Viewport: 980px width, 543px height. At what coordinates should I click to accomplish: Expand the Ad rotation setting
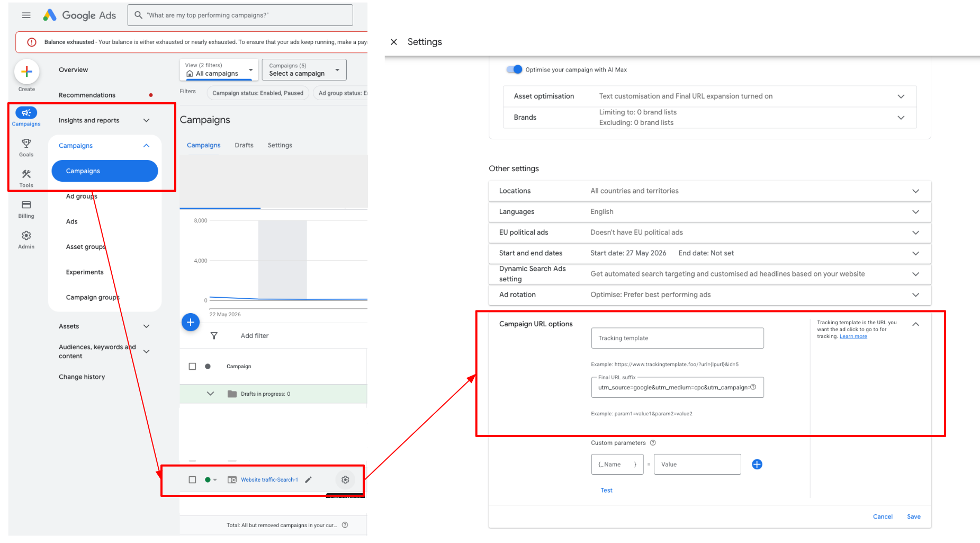(916, 295)
